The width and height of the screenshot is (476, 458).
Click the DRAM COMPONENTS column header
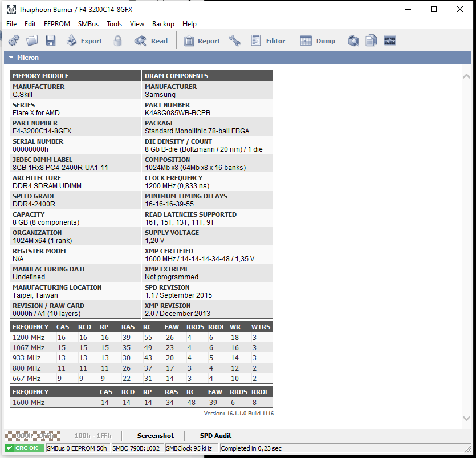(208, 76)
